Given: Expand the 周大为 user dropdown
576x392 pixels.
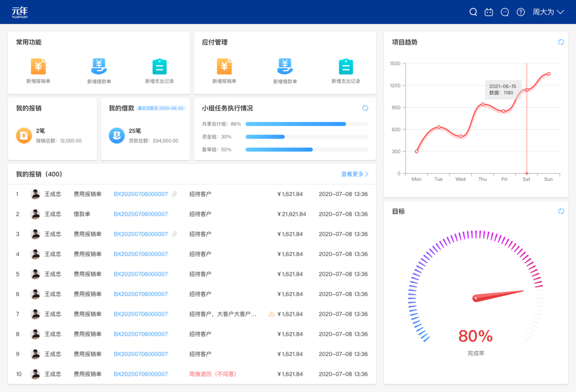Looking at the screenshot, I should pyautogui.click(x=548, y=12).
